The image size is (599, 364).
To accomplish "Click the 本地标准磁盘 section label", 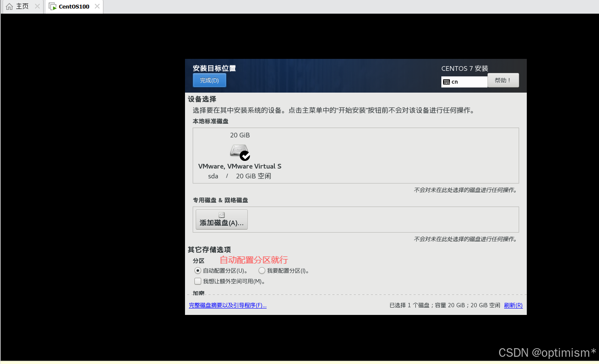I will pos(211,121).
